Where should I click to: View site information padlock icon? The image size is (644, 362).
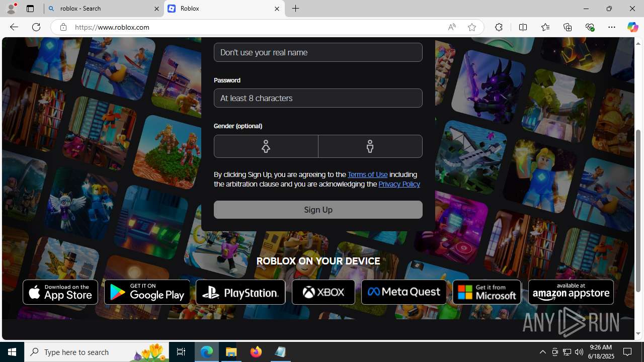pos(63,27)
